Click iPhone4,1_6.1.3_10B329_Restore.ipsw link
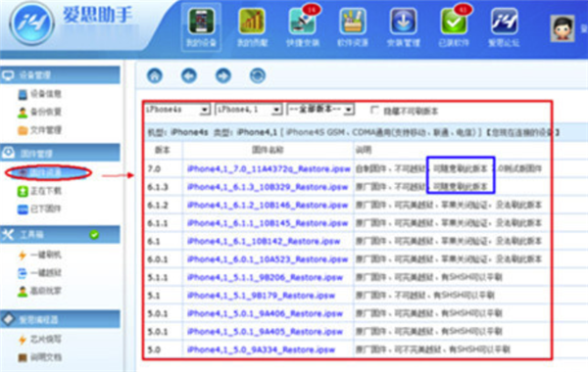The width and height of the screenshot is (588, 372). pyautogui.click(x=268, y=187)
